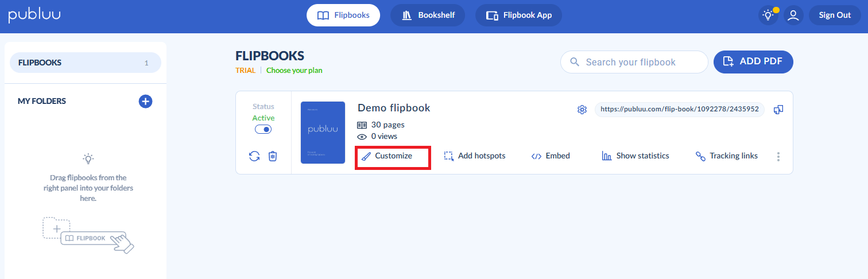Open the Flipbook App tab
868x279 pixels.
pos(518,15)
